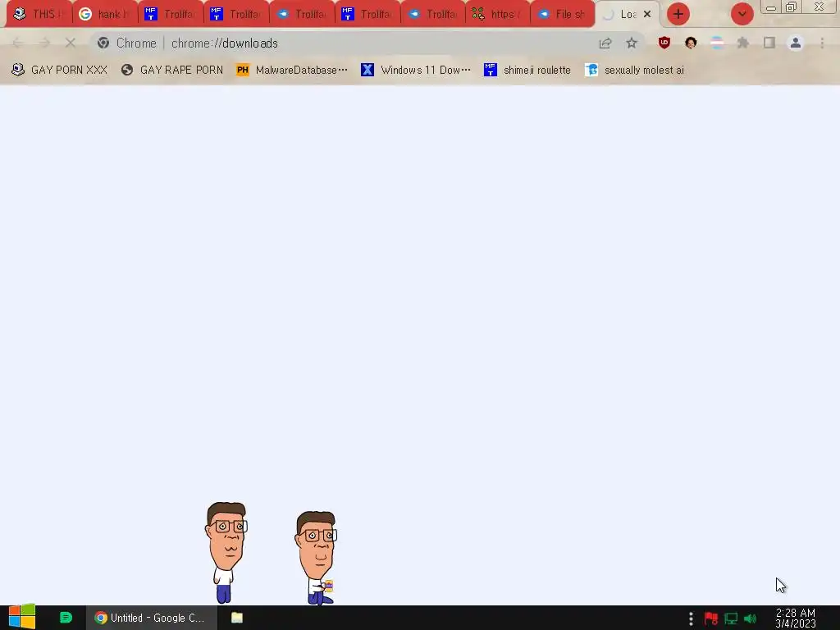The height and width of the screenshot is (630, 840).
Task: Switch to the 'https' tab
Action: point(497,14)
